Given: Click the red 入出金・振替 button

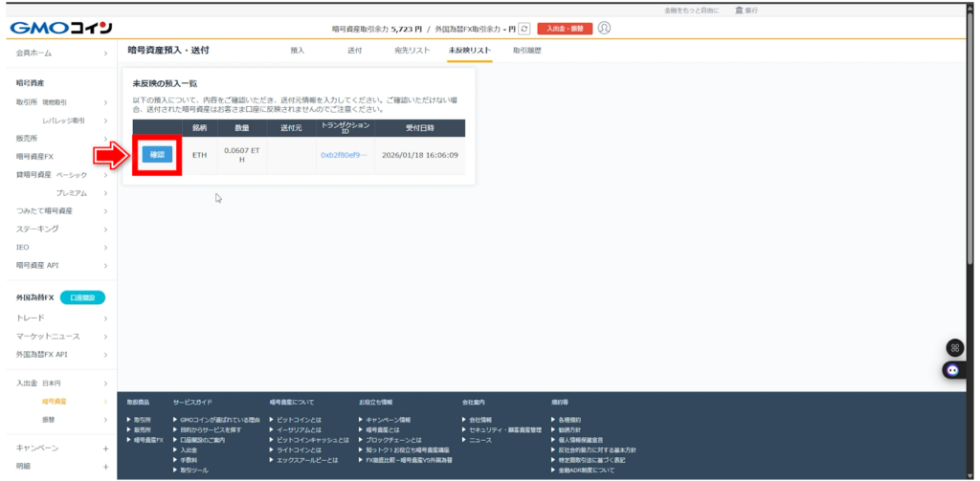Looking at the screenshot, I should pyautogui.click(x=565, y=29).
